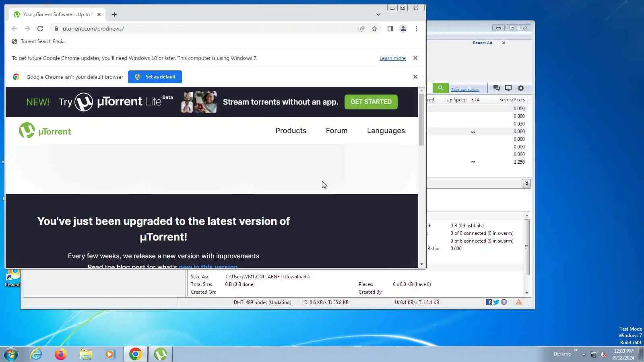Click Chrome page vertical scrollbar thumb
The width and height of the screenshot is (644, 362).
421,119
